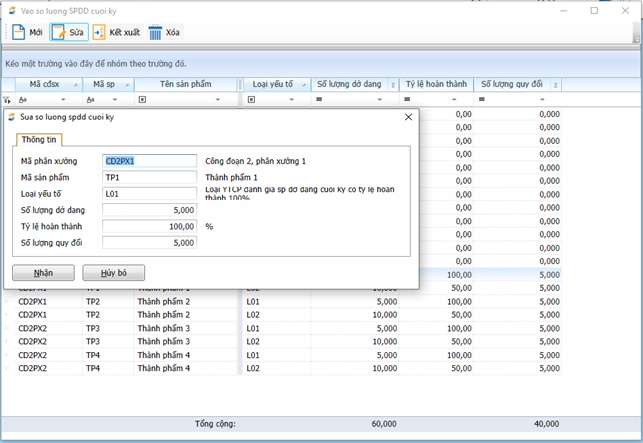This screenshot has height=443, width=643.
Task: Click the Xóa trash can icon
Action: 155,32
